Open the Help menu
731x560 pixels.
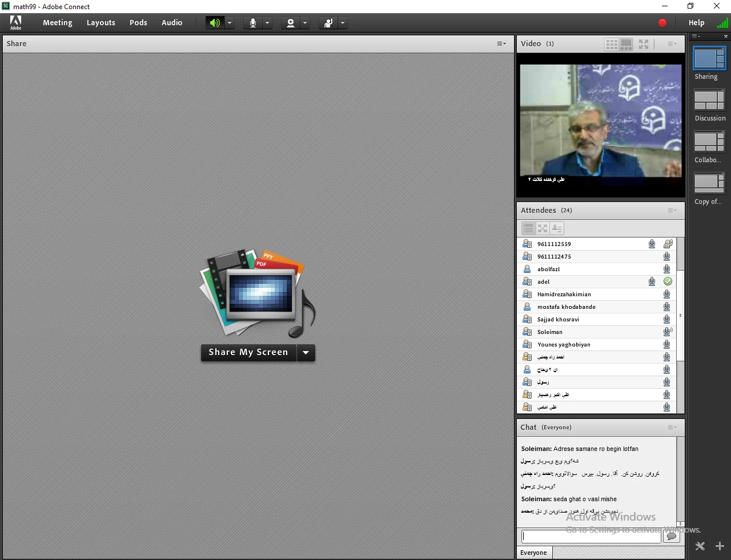pos(696,23)
